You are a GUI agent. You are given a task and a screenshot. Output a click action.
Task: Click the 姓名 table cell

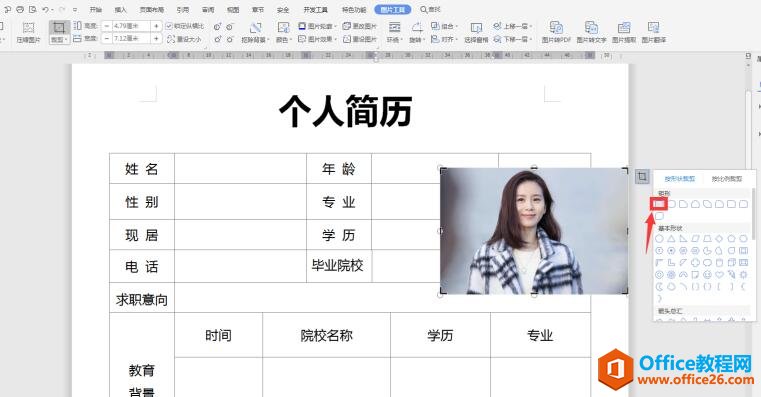(x=142, y=169)
